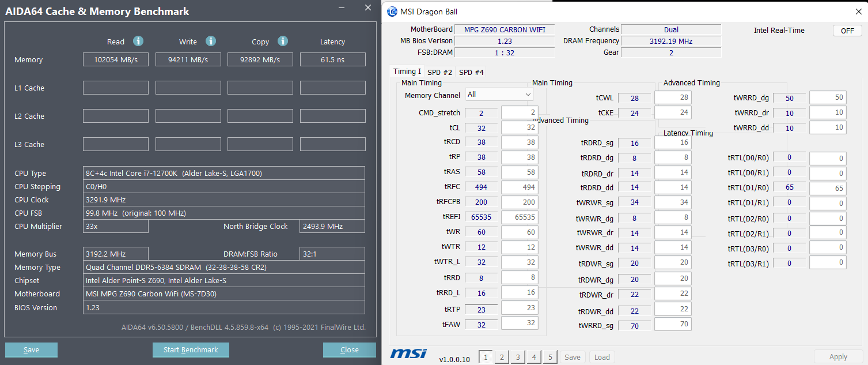Click the L3 Cache Latency result box
868x365 pixels.
[333, 144]
